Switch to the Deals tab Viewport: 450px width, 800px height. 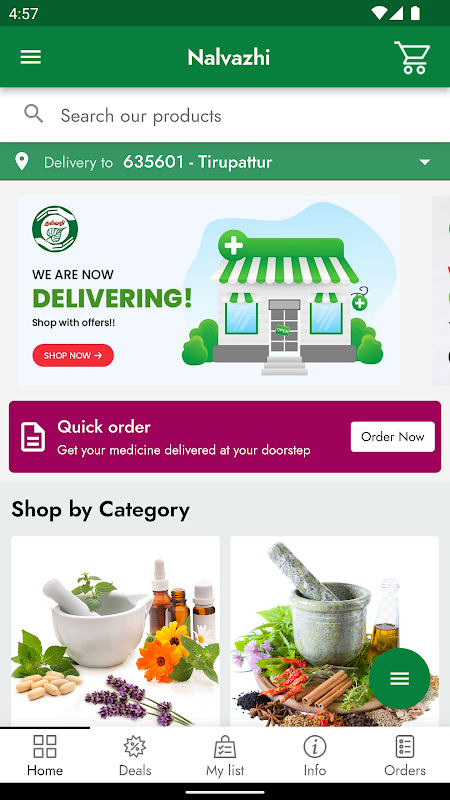tap(135, 756)
